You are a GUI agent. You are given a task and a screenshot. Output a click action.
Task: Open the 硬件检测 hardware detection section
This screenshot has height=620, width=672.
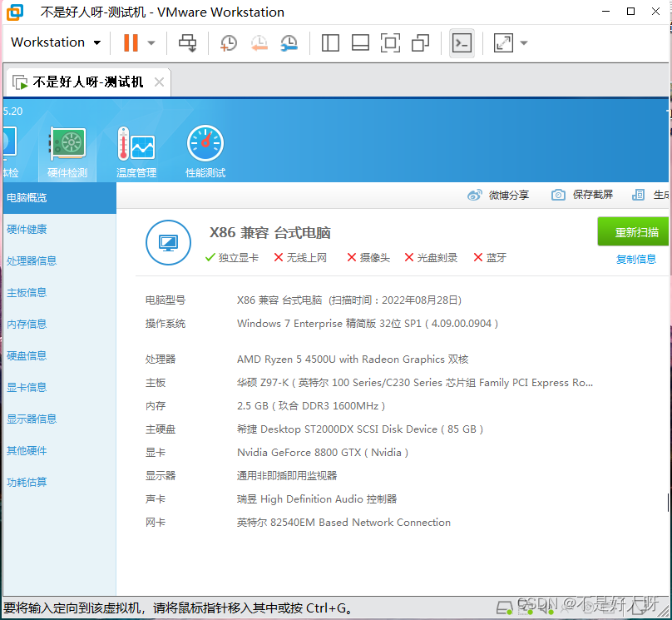67,152
